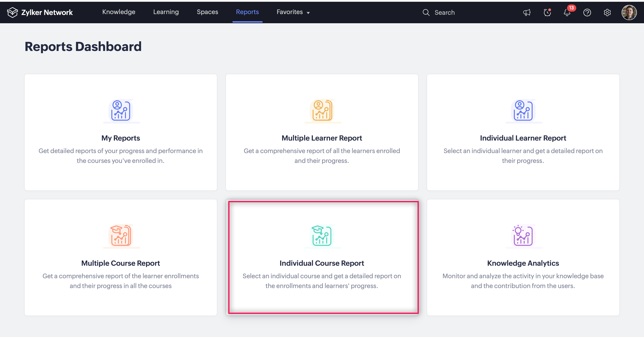This screenshot has height=337, width=644.
Task: Click the Zylker Network logo icon
Action: point(12,13)
